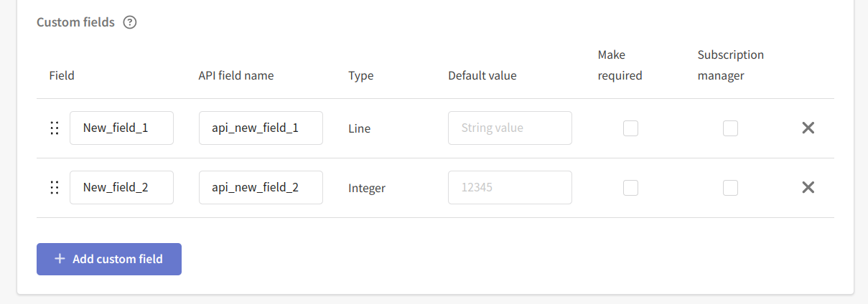868x304 pixels.
Task: Click the API field name column header
Action: point(235,75)
